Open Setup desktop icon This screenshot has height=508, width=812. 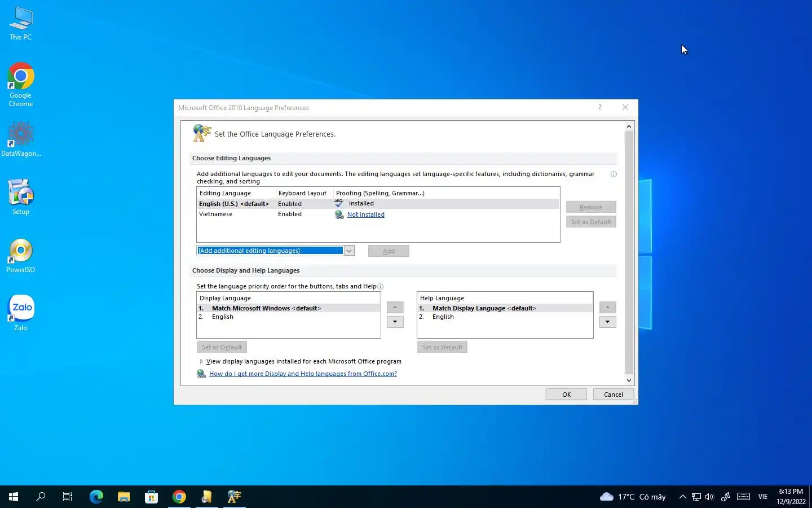coord(21,196)
